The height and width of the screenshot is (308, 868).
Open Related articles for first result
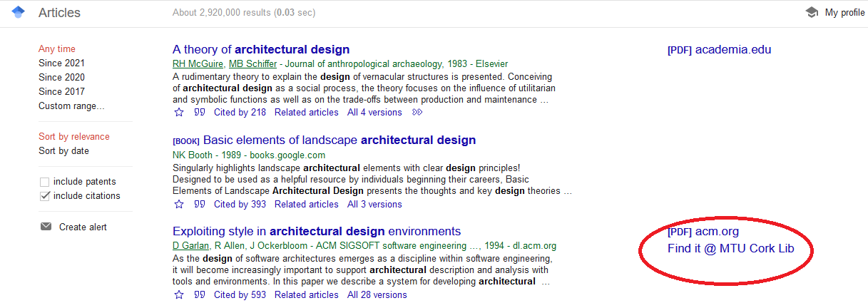307,113
